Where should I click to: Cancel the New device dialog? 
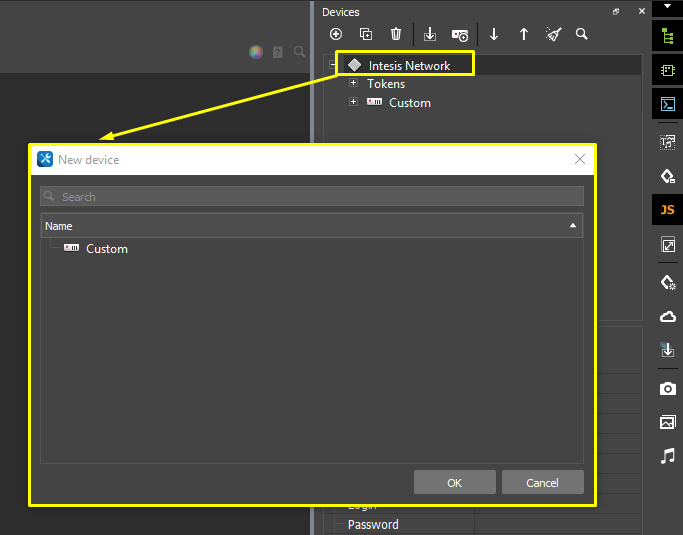click(x=542, y=483)
